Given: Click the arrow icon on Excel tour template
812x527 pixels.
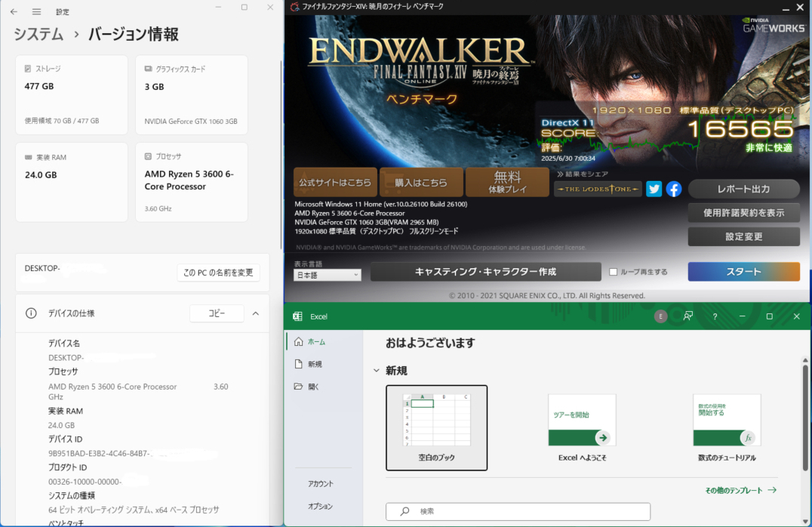Looking at the screenshot, I should pyautogui.click(x=602, y=437).
